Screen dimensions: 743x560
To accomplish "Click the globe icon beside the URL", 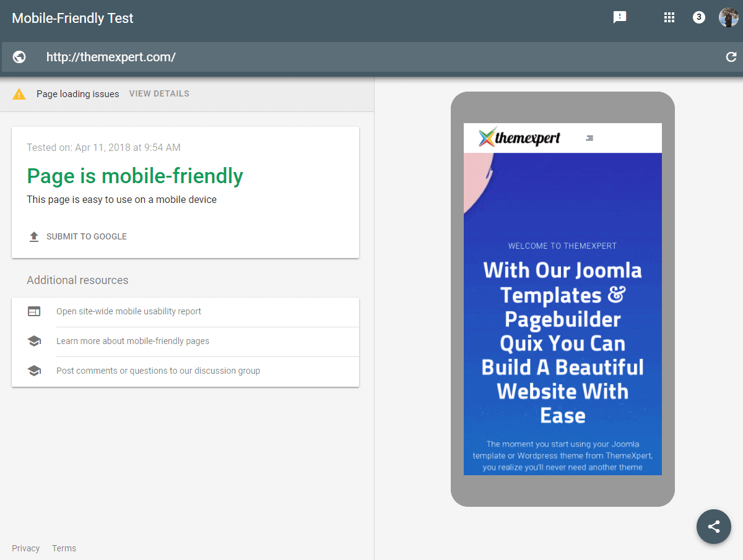I will tap(19, 57).
